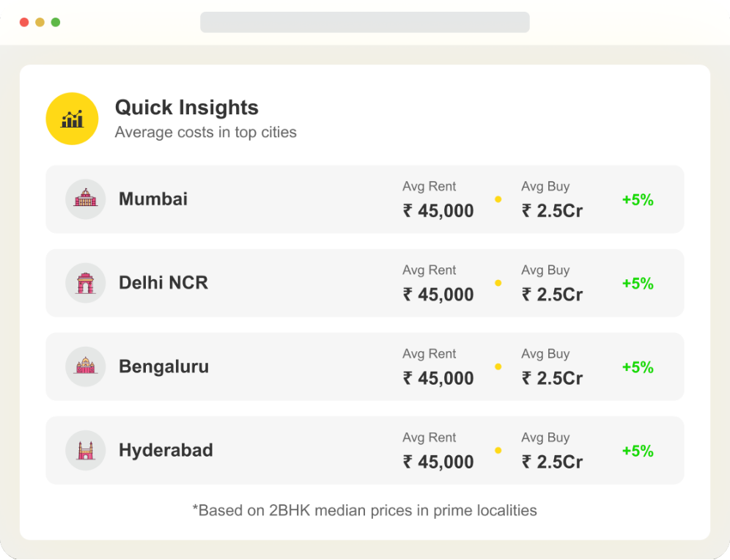The image size is (730, 560).
Task: Click the +5% badge in Hyderabad row
Action: 638,451
